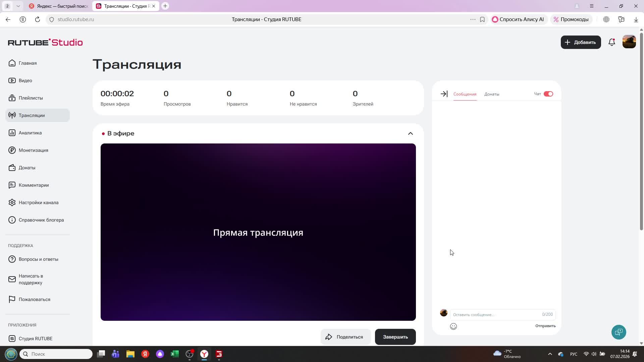
Task: Switch to the Донаты chat tab
Action: pyautogui.click(x=492, y=94)
